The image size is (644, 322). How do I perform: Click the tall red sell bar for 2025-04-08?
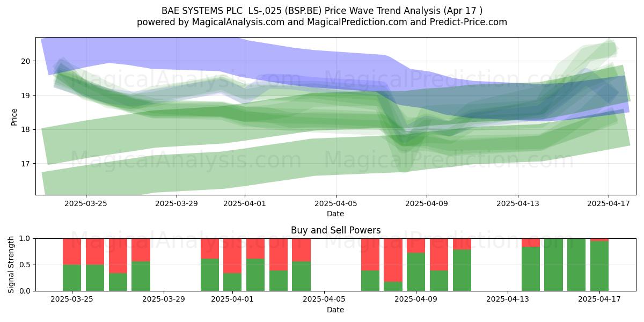click(x=393, y=260)
